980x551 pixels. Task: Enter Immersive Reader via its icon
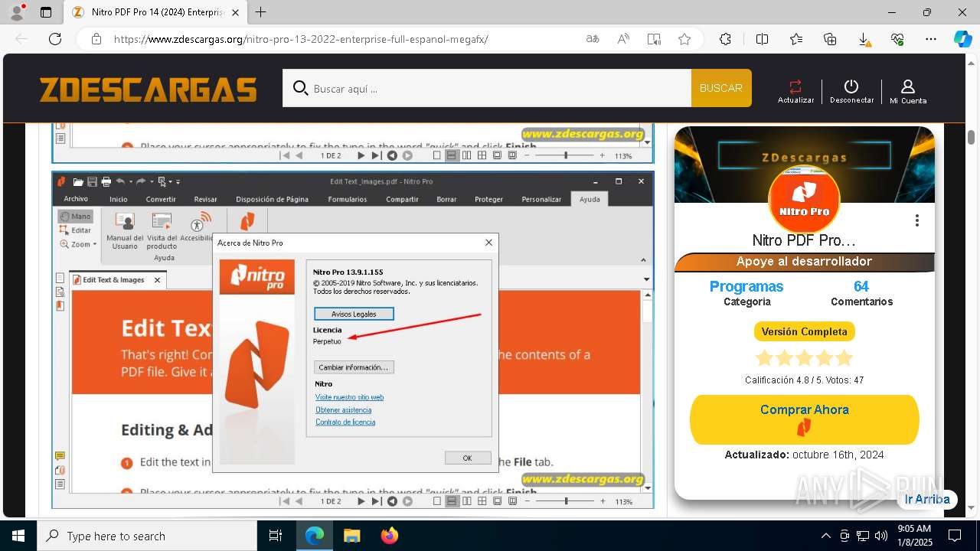point(654,39)
